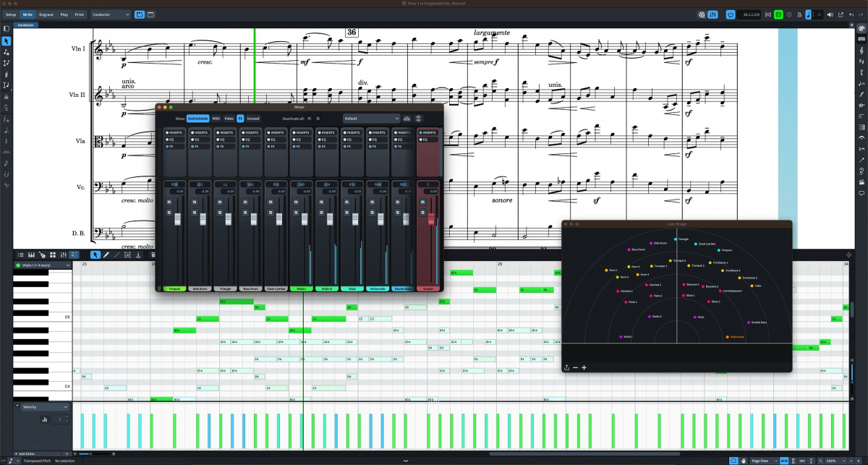The image size is (868, 465).
Task: Click the MIDI button in the Mixer Show bar
Action: [216, 119]
